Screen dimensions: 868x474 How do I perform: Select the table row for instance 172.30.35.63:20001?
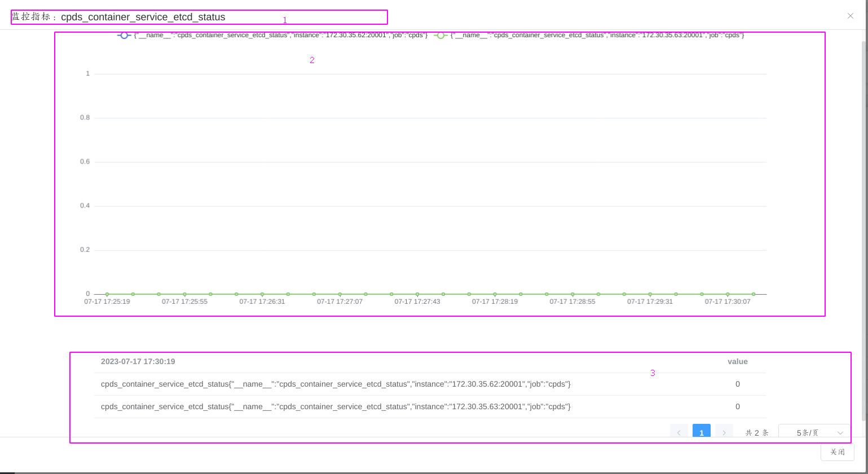(336, 407)
